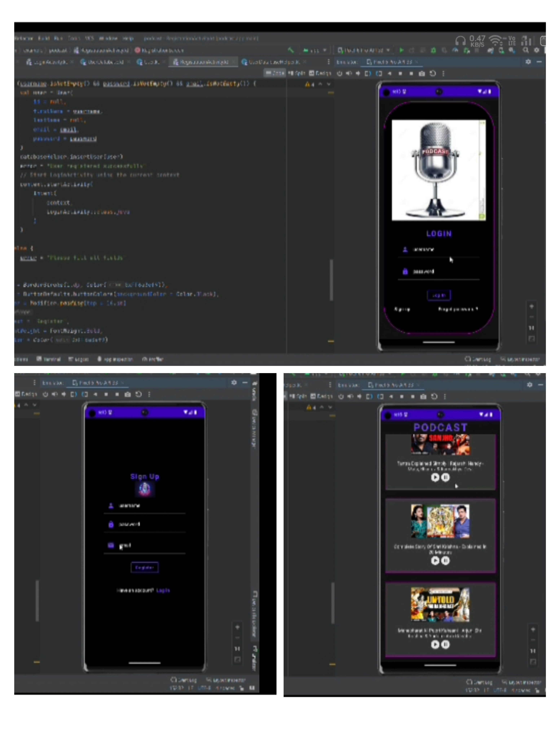Screen dimensions: 560x739
Task: Click emulator snapshot reset icon in Login screenshot
Action: click(433, 73)
